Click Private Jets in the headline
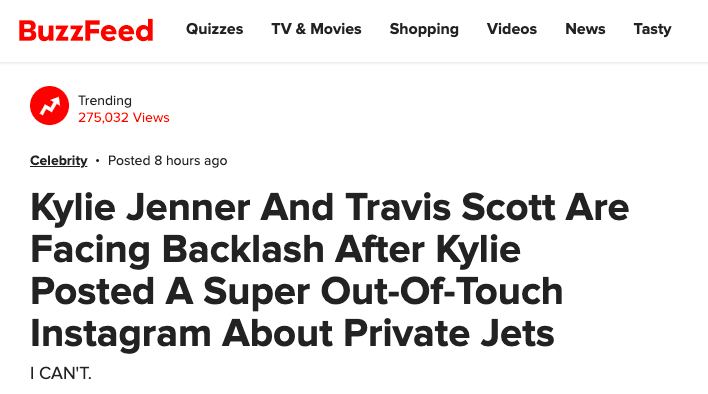708x394 pixels. (x=449, y=334)
